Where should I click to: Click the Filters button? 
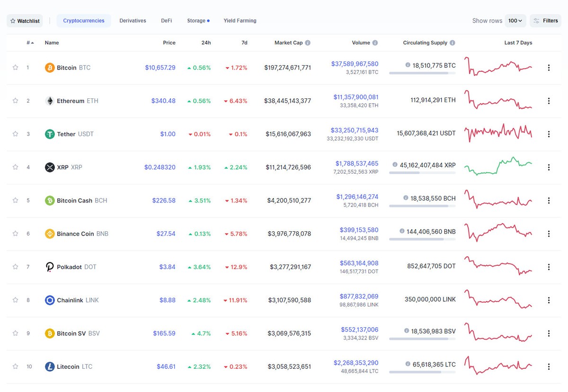(x=545, y=20)
